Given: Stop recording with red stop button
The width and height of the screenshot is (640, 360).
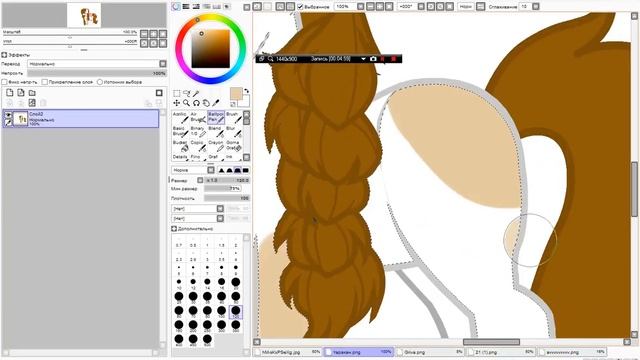Looking at the screenshot, I should click(x=393, y=59).
